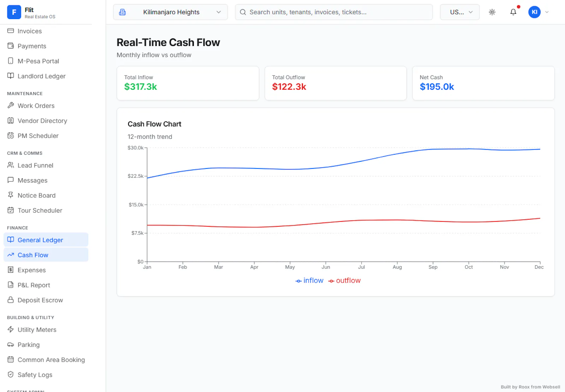Screen dimensions: 565x392
Task: Click the Deposit Escrow lock icon
Action: (x=11, y=300)
